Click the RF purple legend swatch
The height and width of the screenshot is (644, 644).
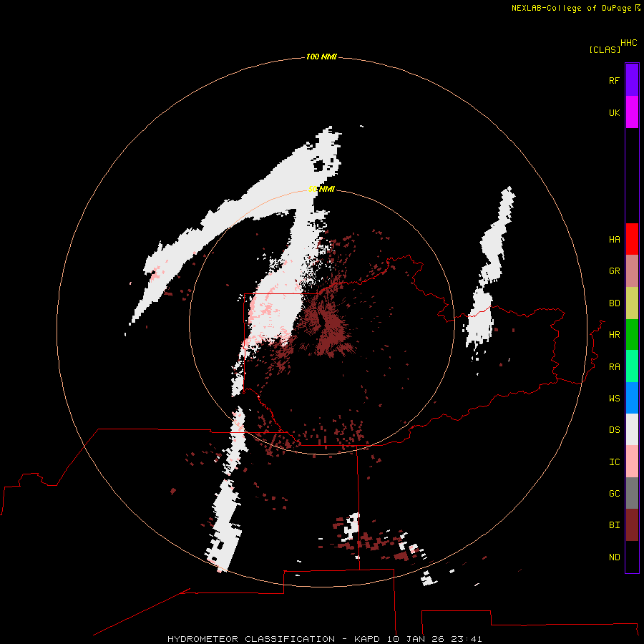click(632, 80)
